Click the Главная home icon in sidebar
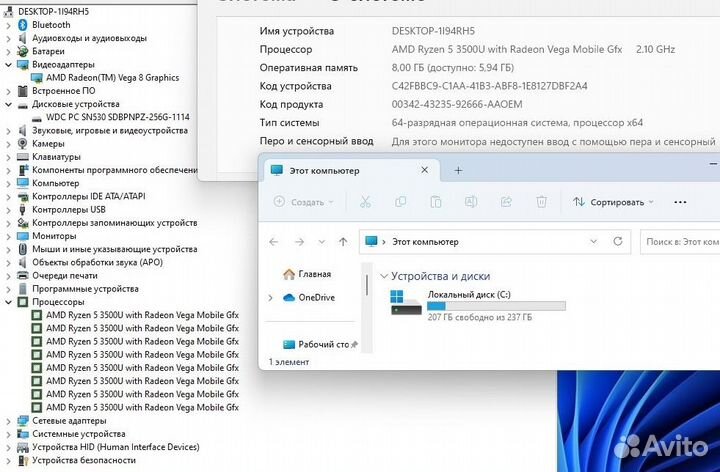This screenshot has width=720, height=472. click(x=289, y=274)
